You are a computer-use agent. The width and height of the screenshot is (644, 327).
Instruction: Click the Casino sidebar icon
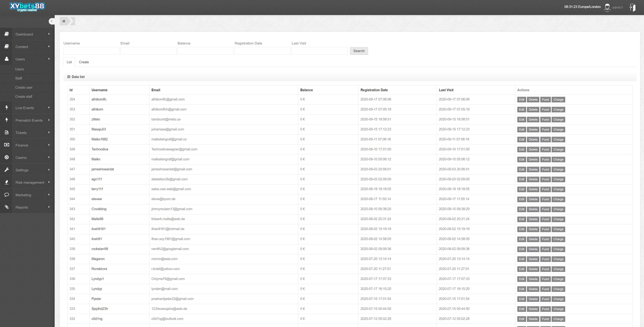pyautogui.click(x=7, y=157)
